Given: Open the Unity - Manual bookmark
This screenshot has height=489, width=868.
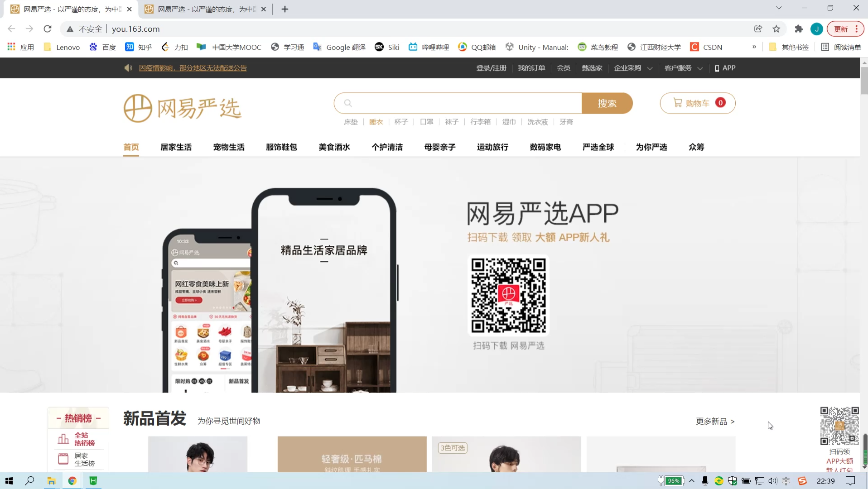Looking at the screenshot, I should (x=537, y=47).
